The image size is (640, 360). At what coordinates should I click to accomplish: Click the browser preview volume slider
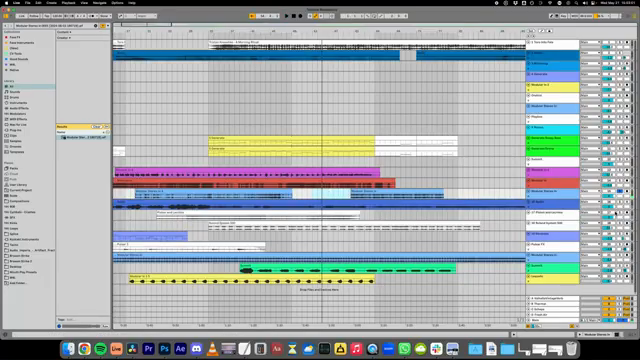[x=81, y=326]
